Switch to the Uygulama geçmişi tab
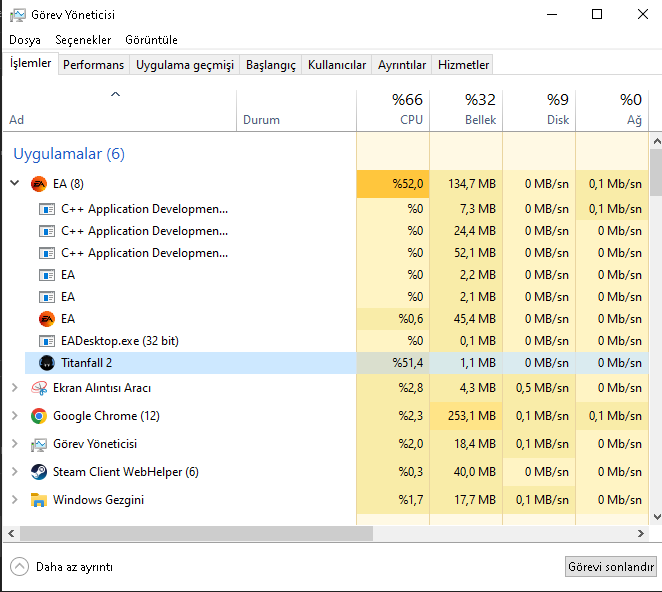The width and height of the screenshot is (662, 592). [x=184, y=65]
